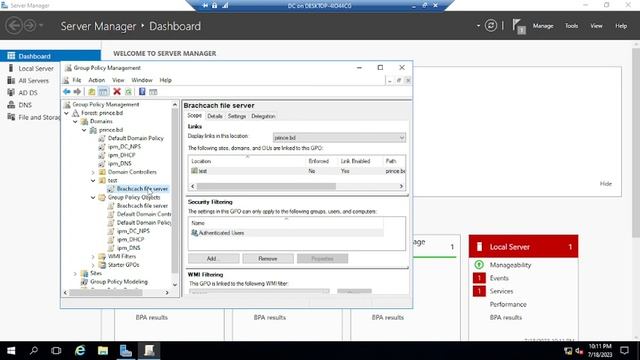Collapse the Domains tree node
The height and width of the screenshot is (360, 640).
point(76,122)
